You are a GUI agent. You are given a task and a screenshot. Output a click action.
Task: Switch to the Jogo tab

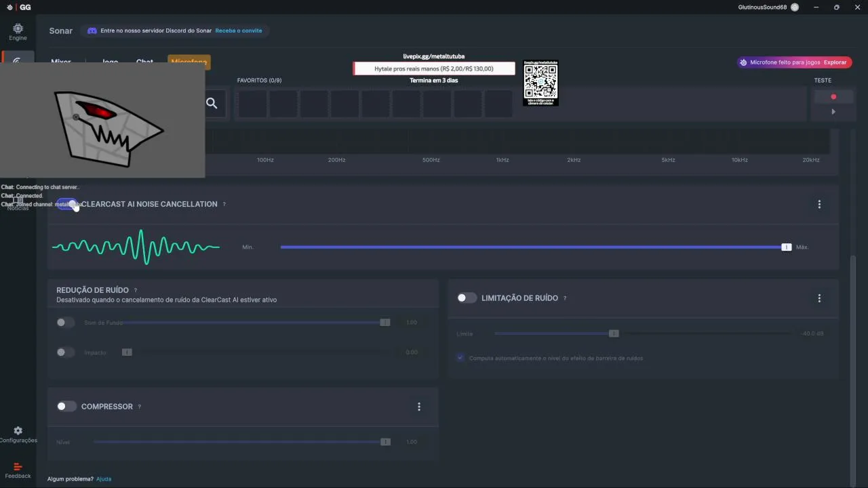click(110, 62)
